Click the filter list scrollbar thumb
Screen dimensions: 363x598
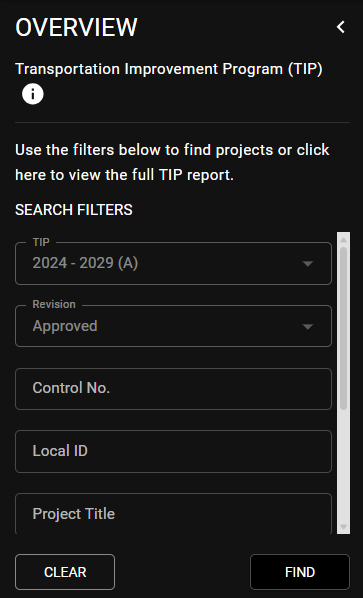point(343,328)
